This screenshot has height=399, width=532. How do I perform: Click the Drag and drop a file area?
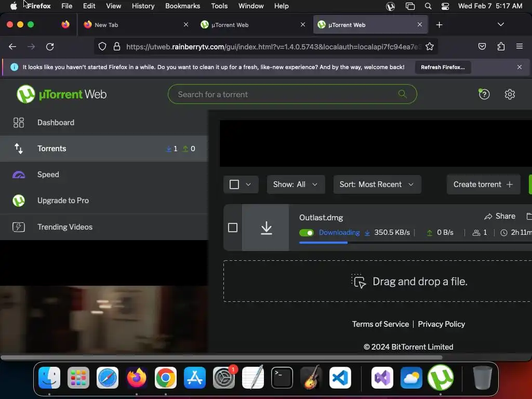[x=377, y=281]
